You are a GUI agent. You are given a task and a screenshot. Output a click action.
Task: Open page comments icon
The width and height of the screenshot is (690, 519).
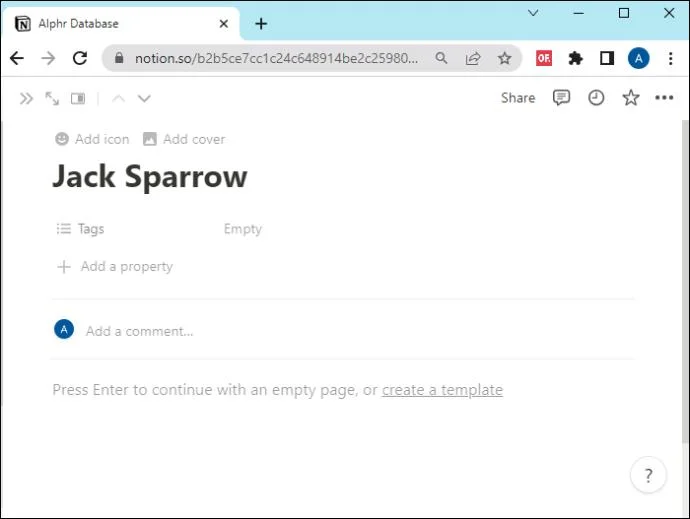click(x=561, y=98)
